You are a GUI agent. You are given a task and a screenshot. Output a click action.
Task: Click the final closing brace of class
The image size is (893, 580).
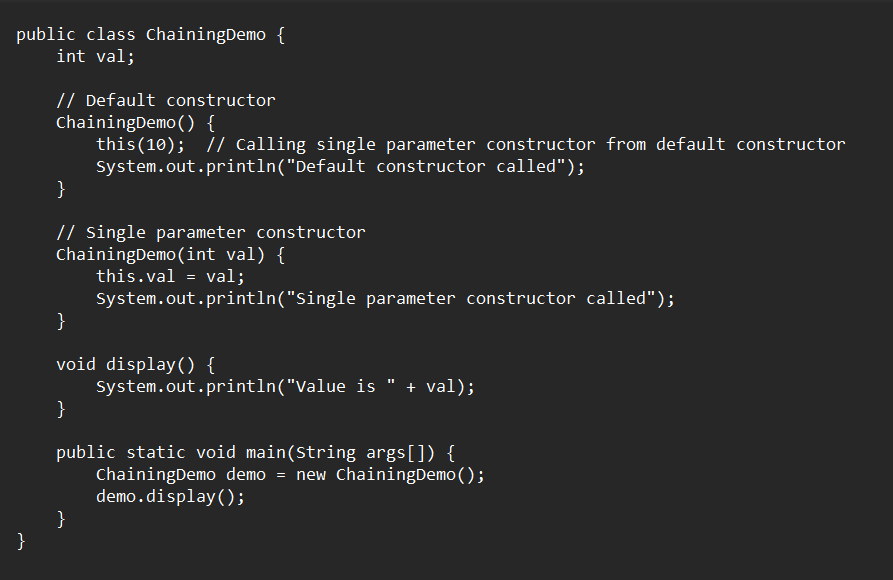tap(21, 541)
